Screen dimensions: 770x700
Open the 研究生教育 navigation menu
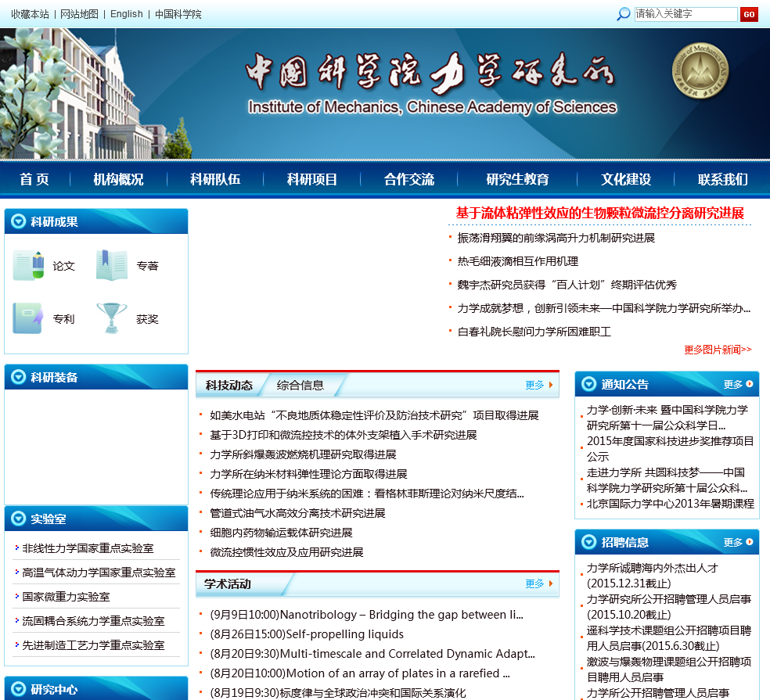coord(517,179)
